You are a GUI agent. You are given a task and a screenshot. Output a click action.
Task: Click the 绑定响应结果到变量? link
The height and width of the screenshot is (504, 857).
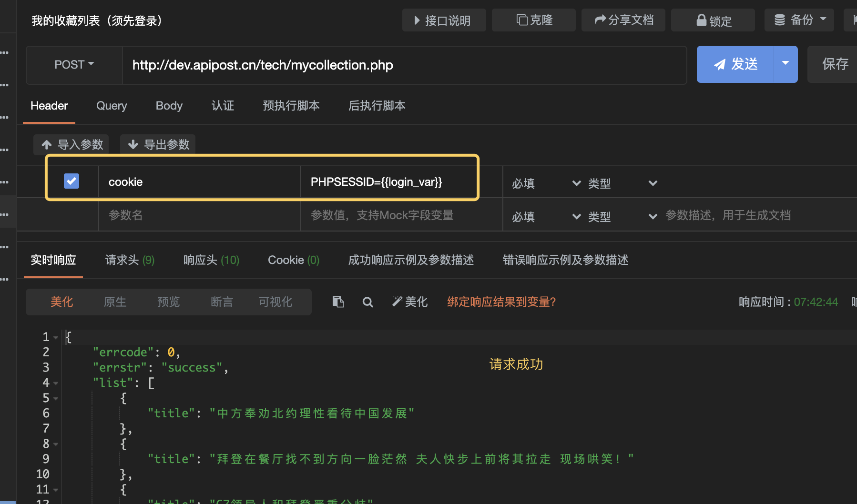[501, 302]
